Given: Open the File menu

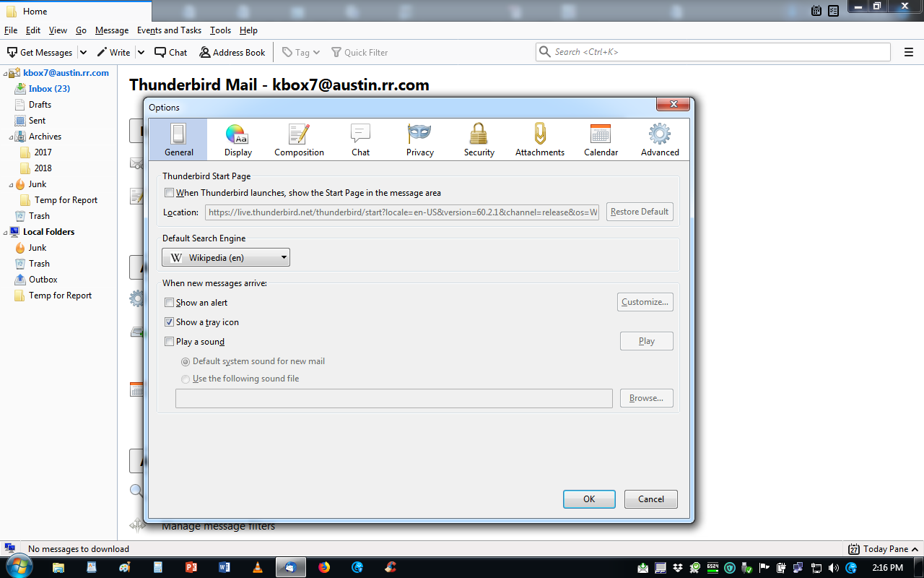Looking at the screenshot, I should (11, 30).
